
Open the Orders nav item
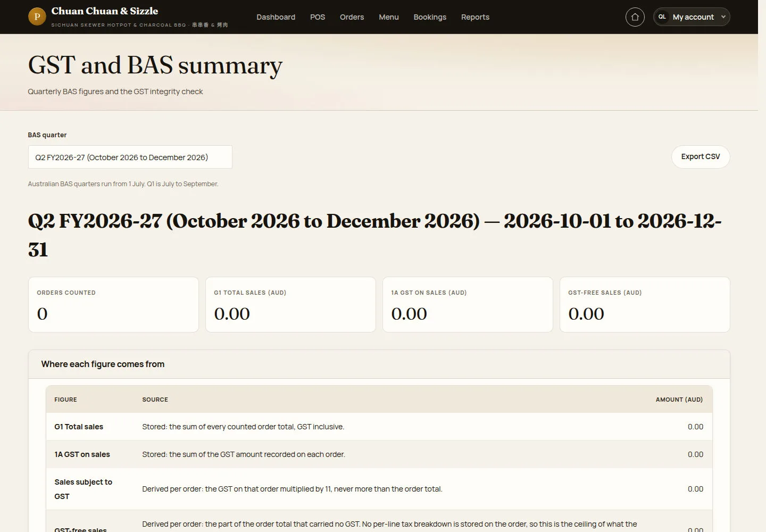point(352,17)
